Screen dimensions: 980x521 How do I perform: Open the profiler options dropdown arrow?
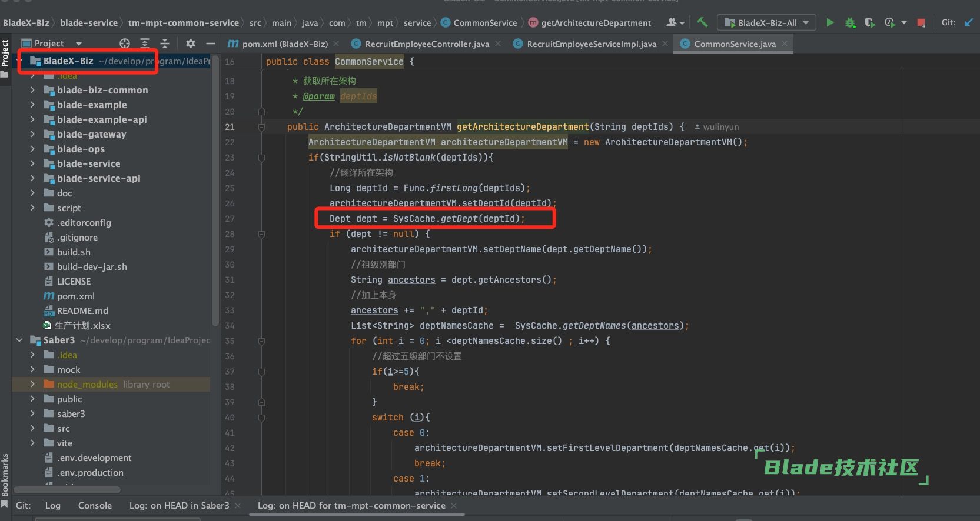point(903,24)
